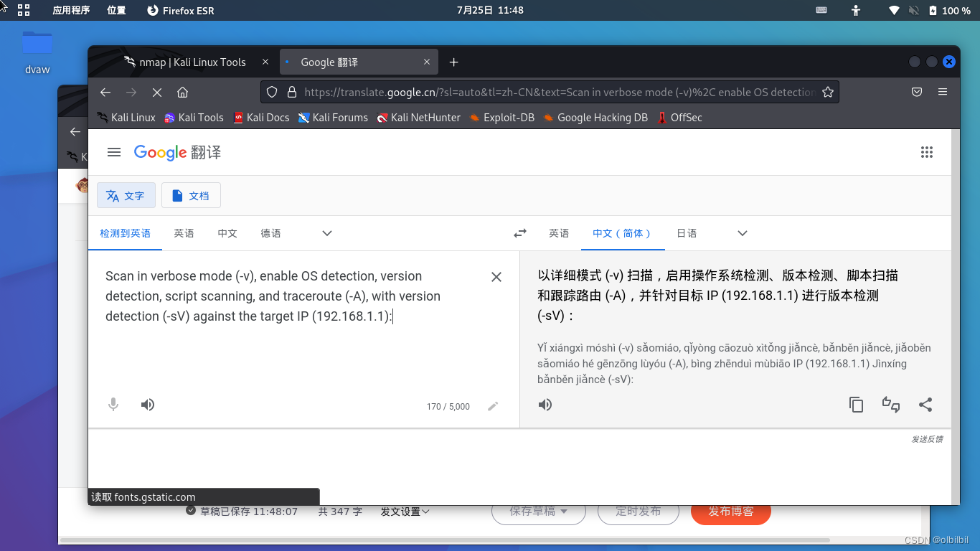Focus the Firefox address bar
This screenshot has width=980, height=551.
click(560, 92)
